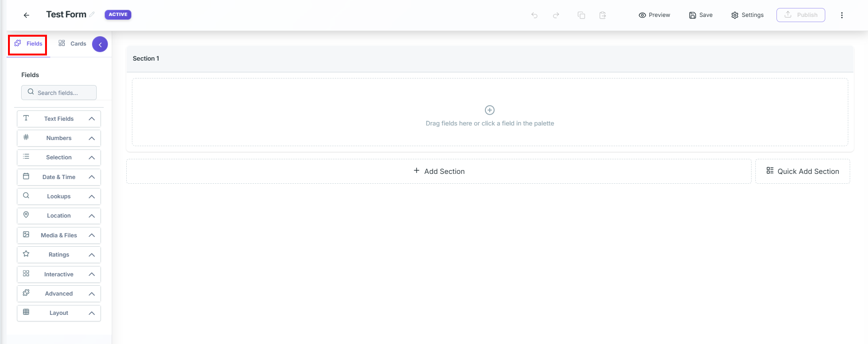Click the pencil icon to rename Test Form
Viewport: 868px width, 344px height.
pyautogui.click(x=92, y=15)
